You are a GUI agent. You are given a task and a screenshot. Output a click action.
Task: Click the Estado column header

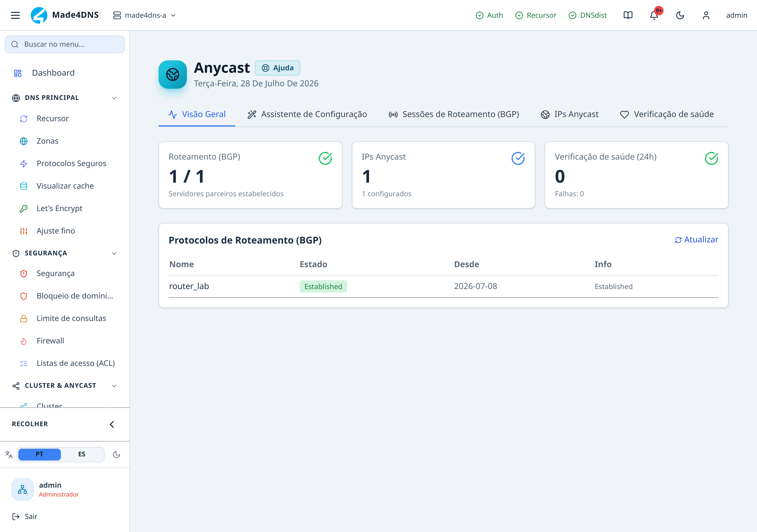pos(313,264)
